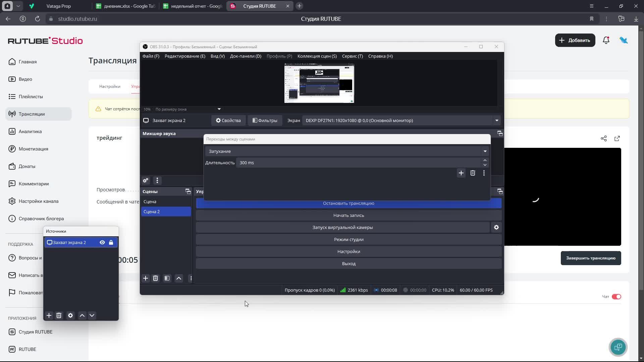644x362 pixels.
Task: Share the broadcast via share icon
Action: (604, 138)
